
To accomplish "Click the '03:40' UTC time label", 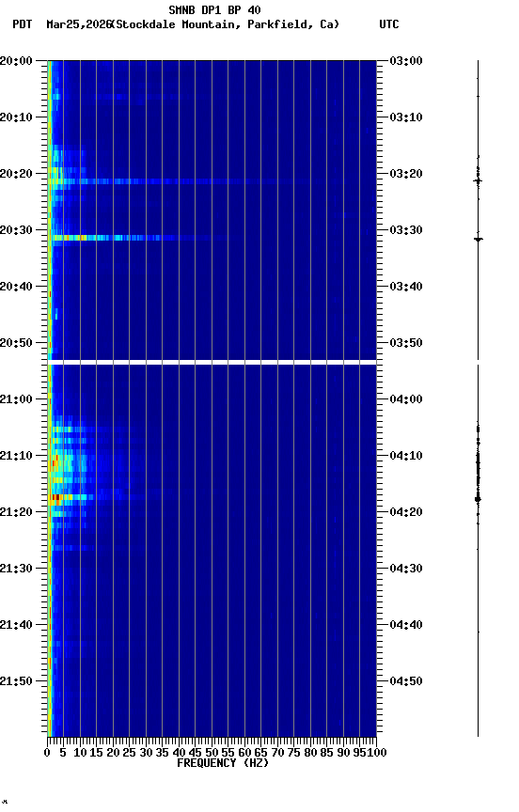I will pyautogui.click(x=406, y=287).
